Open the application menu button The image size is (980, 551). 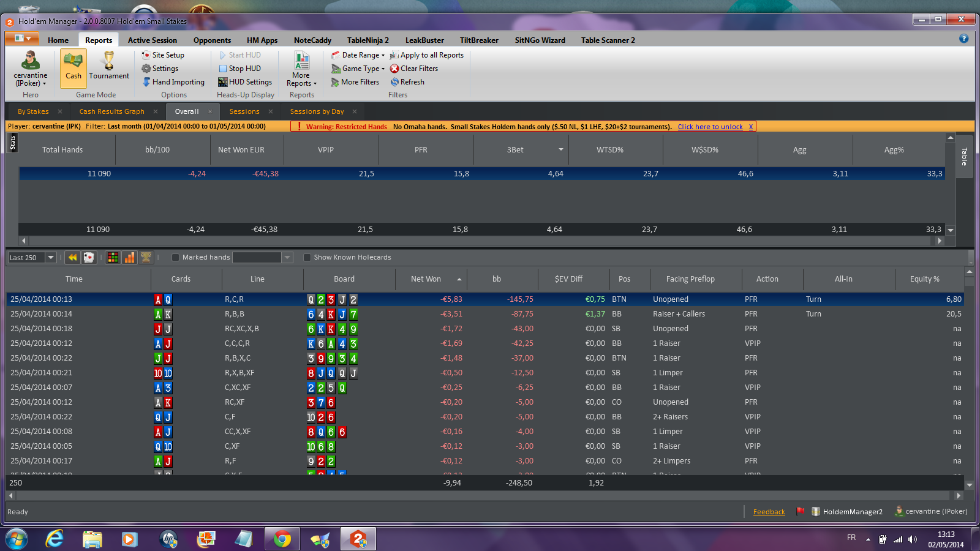pos(23,39)
